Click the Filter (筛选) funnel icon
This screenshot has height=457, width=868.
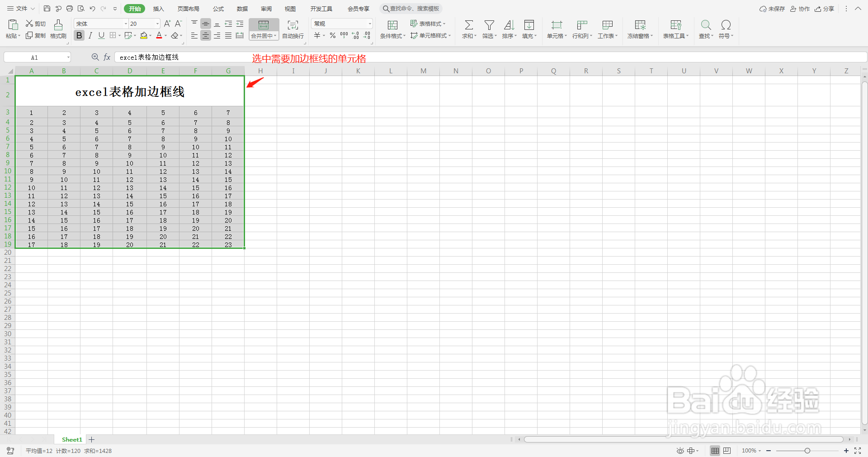pos(489,25)
